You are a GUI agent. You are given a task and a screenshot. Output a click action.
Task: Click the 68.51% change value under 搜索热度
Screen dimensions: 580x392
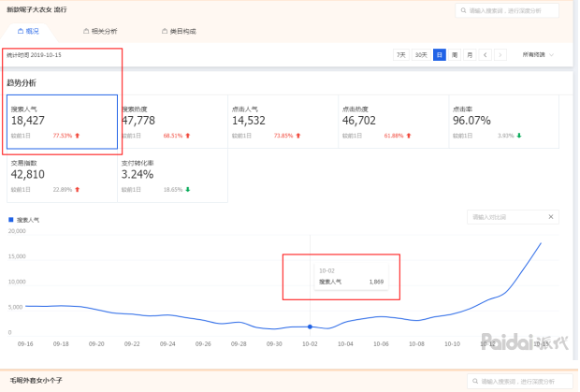coord(173,136)
